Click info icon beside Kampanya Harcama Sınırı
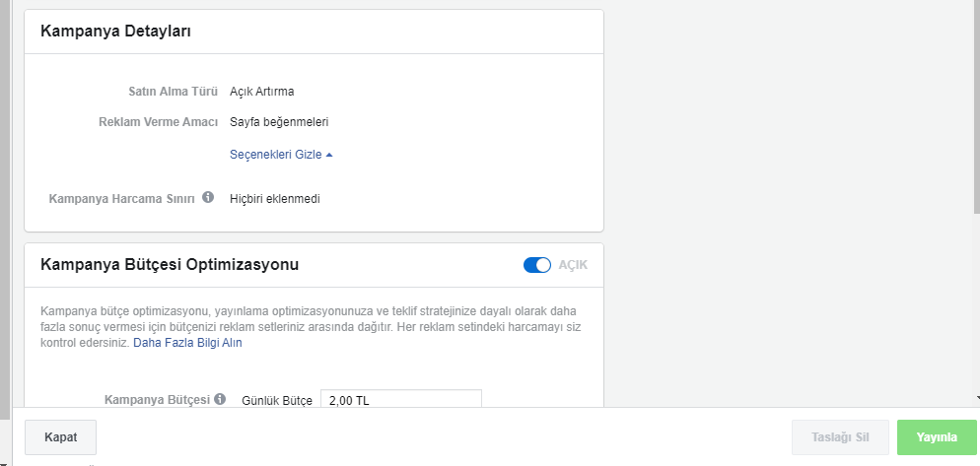The width and height of the screenshot is (980, 466). click(x=208, y=197)
